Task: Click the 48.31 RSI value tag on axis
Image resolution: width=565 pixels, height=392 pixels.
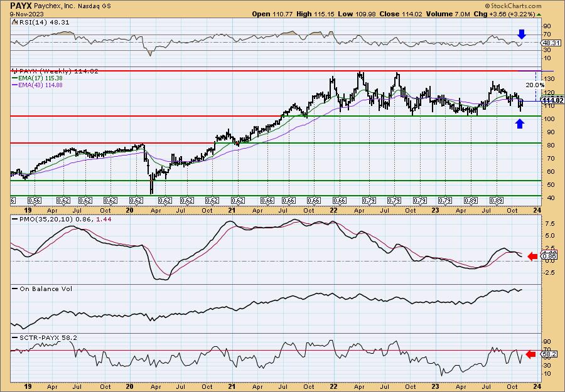Action: [x=551, y=43]
